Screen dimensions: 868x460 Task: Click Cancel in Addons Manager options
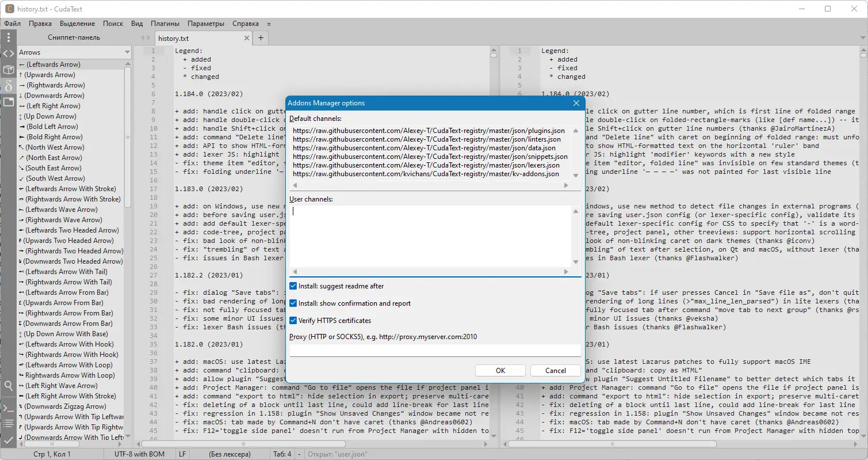556,370
